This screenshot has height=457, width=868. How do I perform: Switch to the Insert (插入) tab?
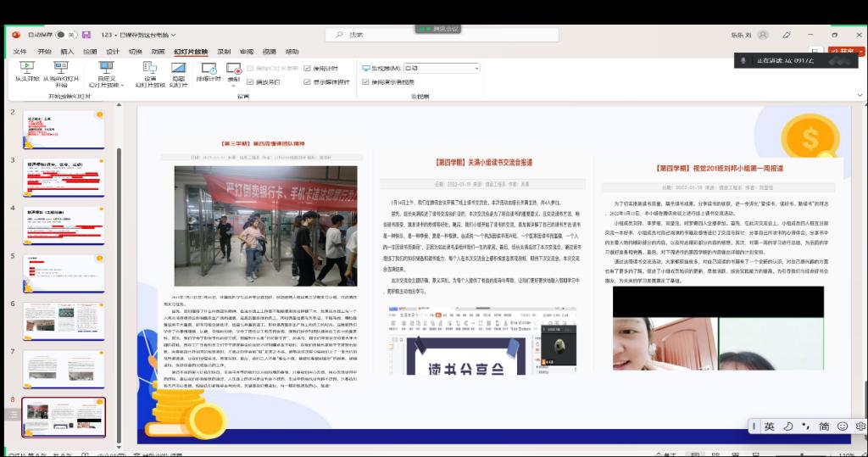click(x=67, y=52)
